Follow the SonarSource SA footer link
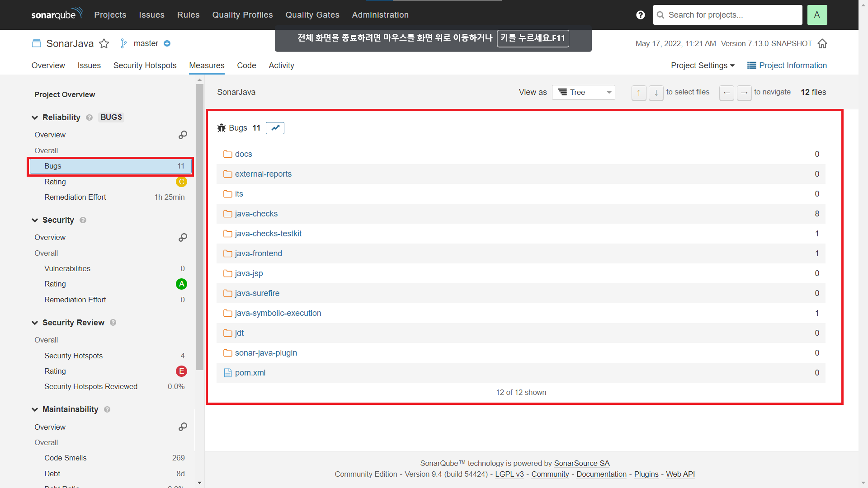The height and width of the screenshot is (488, 868). pyautogui.click(x=581, y=463)
